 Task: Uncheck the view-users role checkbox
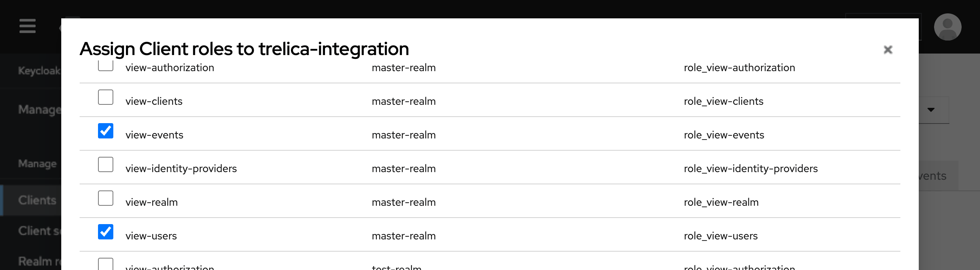[106, 232]
